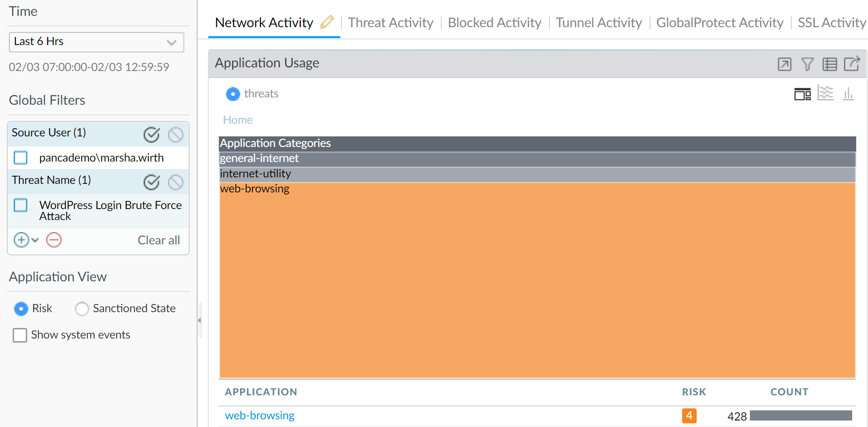
Task: Open the Tunnel Activity tab
Action: 598,23
